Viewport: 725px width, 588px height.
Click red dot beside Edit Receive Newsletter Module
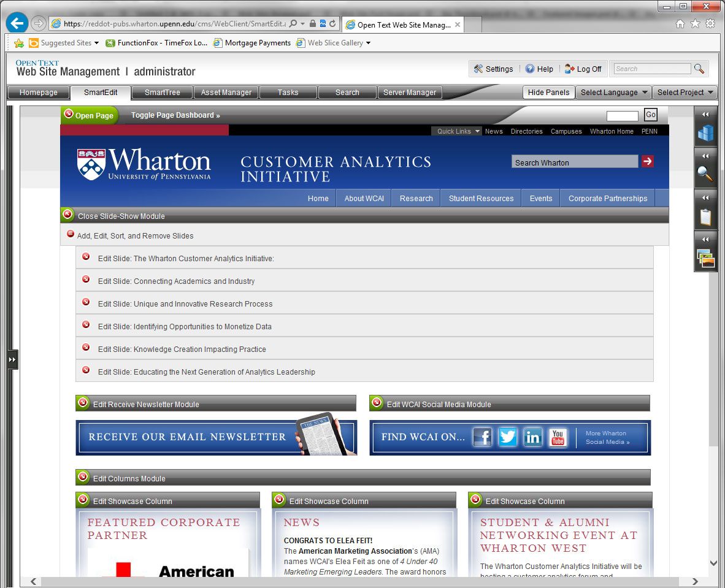click(x=83, y=403)
